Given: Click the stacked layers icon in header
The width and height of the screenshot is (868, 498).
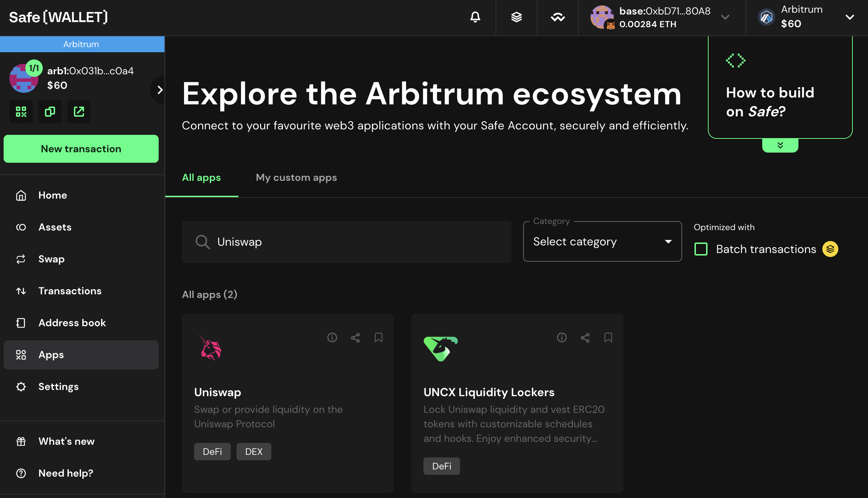Looking at the screenshot, I should tap(516, 17).
